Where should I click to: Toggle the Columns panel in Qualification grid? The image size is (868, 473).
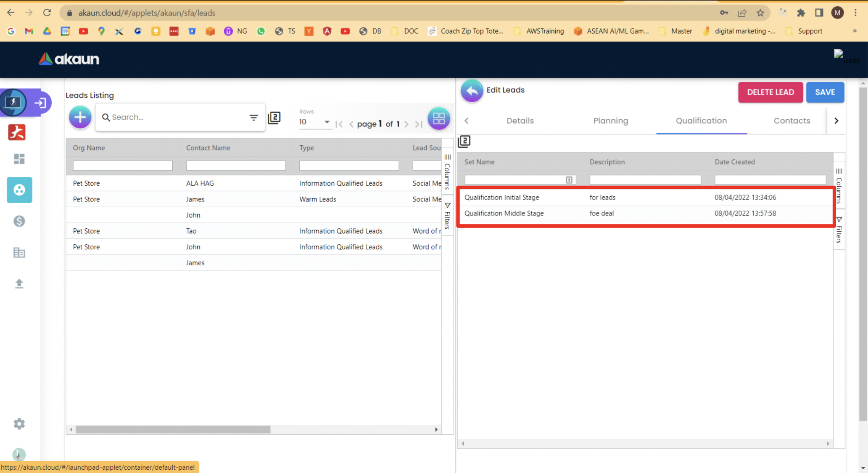[839, 186]
